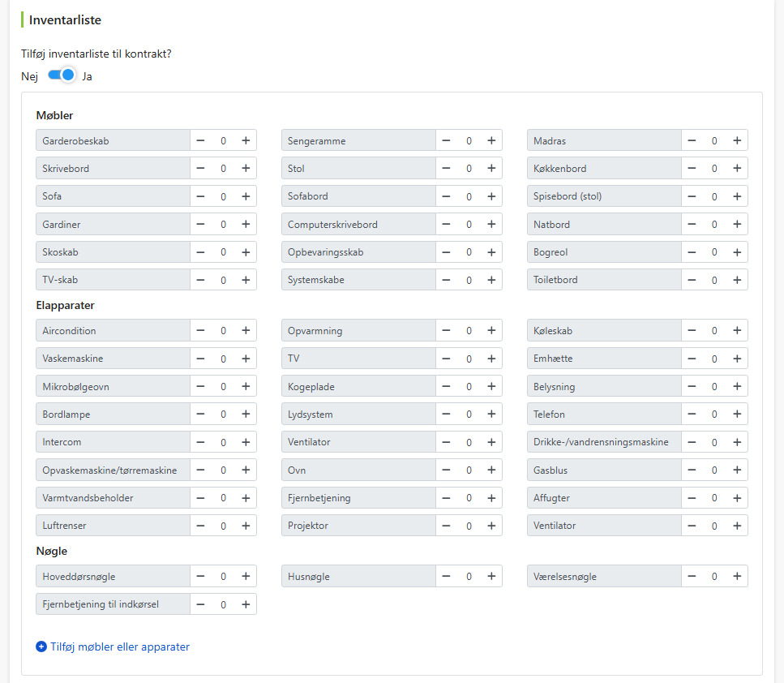The image size is (784, 683).
Task: Open Tilføj møbler eller apparater link
Action: [120, 646]
